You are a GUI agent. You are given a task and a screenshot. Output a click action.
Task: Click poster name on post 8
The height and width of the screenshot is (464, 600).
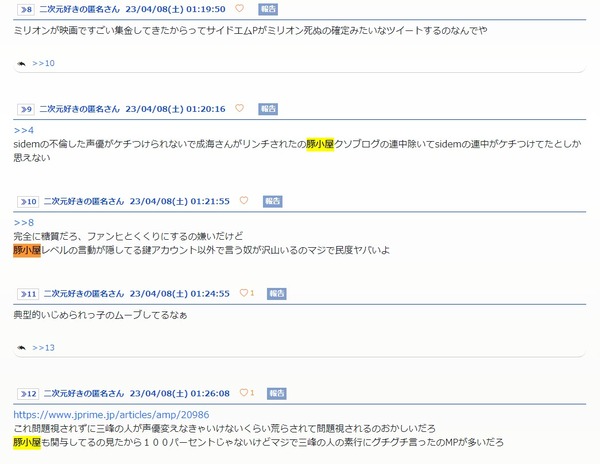80,9
